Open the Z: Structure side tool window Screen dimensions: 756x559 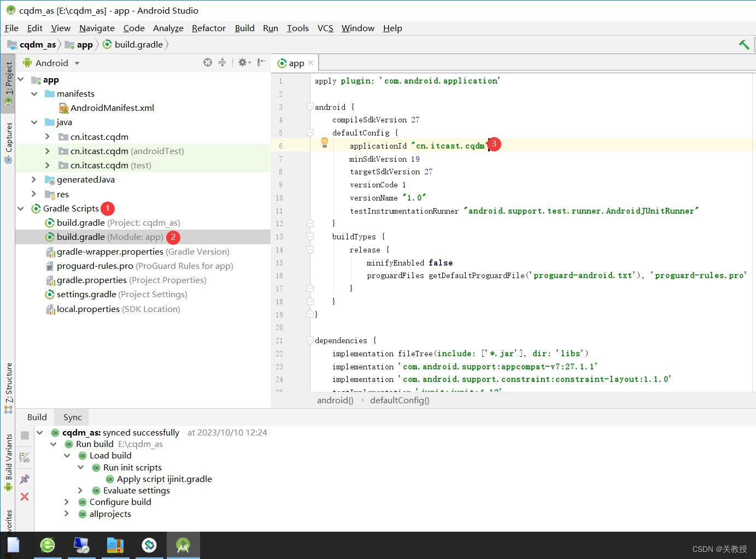[8, 388]
